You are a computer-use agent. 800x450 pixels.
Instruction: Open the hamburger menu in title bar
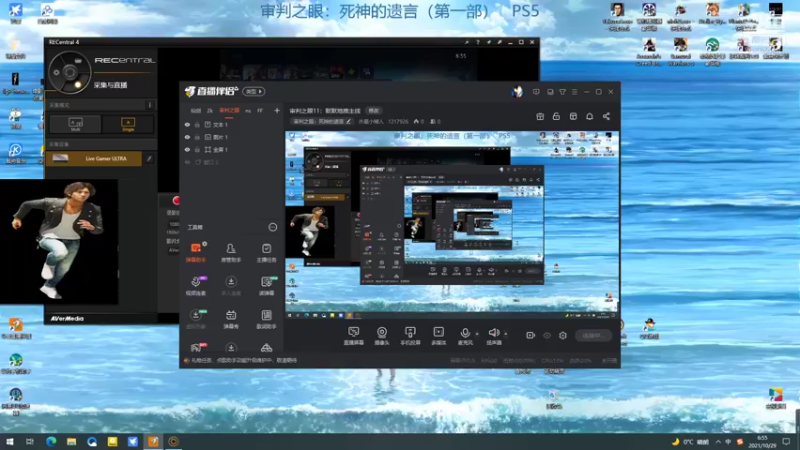click(x=574, y=92)
